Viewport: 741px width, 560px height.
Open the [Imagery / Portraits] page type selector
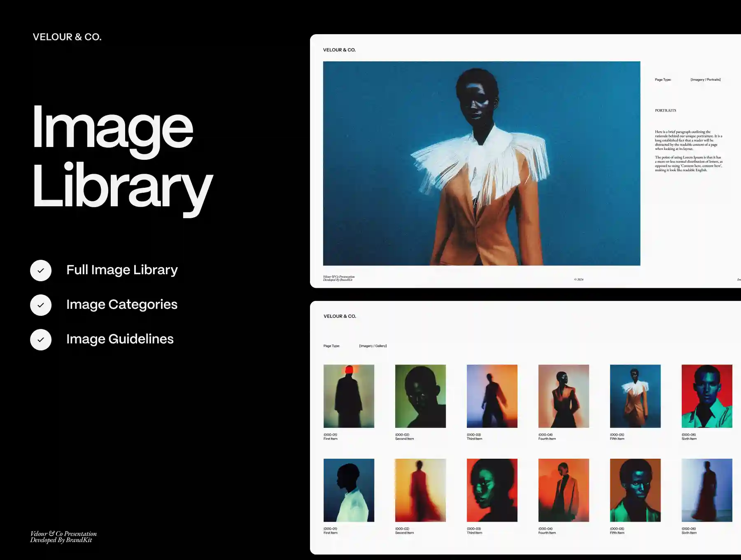(706, 79)
